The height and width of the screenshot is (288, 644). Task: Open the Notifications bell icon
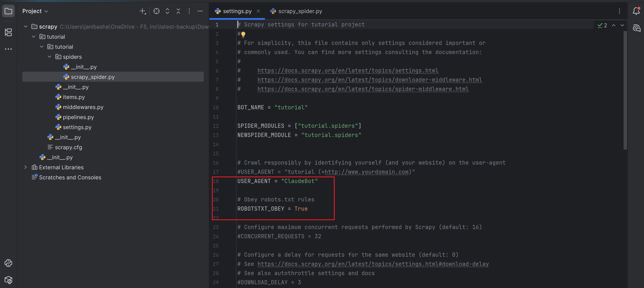coord(636,11)
